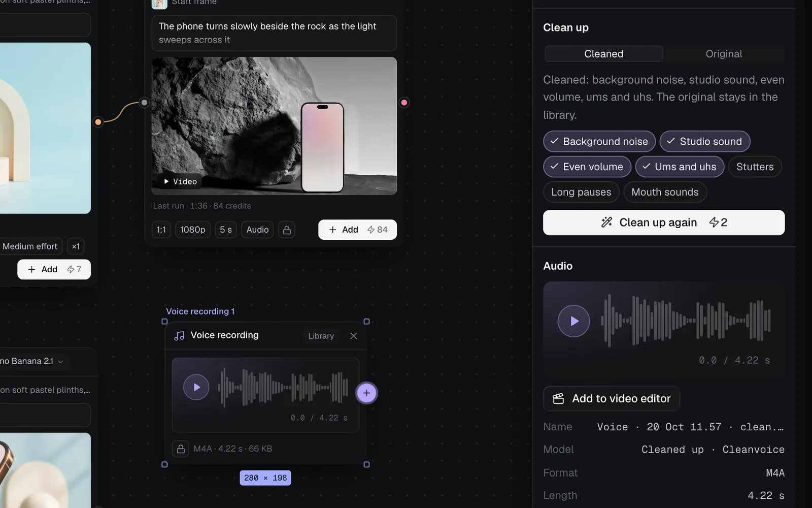The width and height of the screenshot is (812, 508).
Task: Open the x1 count selector
Action: click(76, 246)
